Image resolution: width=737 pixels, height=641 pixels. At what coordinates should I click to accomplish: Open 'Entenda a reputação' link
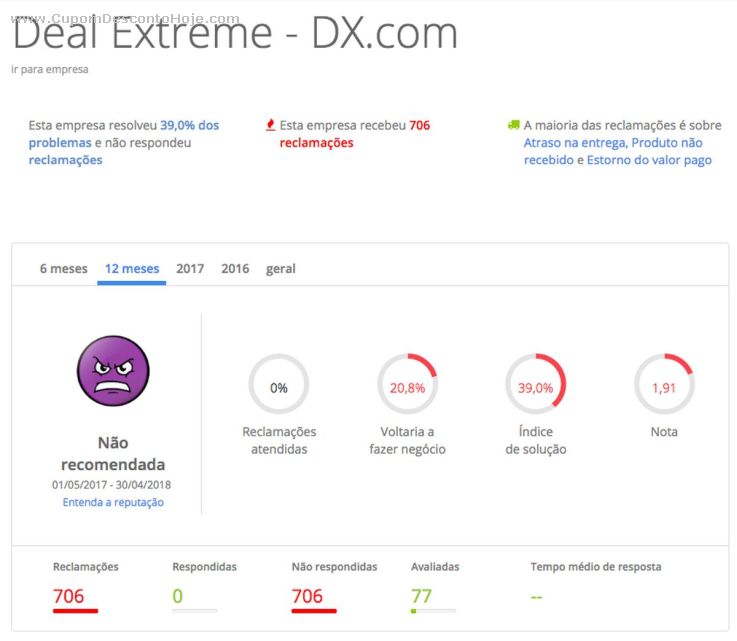pos(113,502)
